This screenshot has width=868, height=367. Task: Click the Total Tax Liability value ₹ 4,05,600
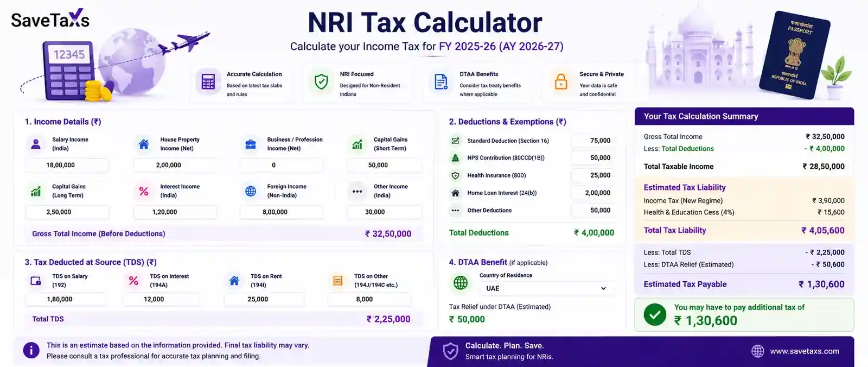point(823,230)
